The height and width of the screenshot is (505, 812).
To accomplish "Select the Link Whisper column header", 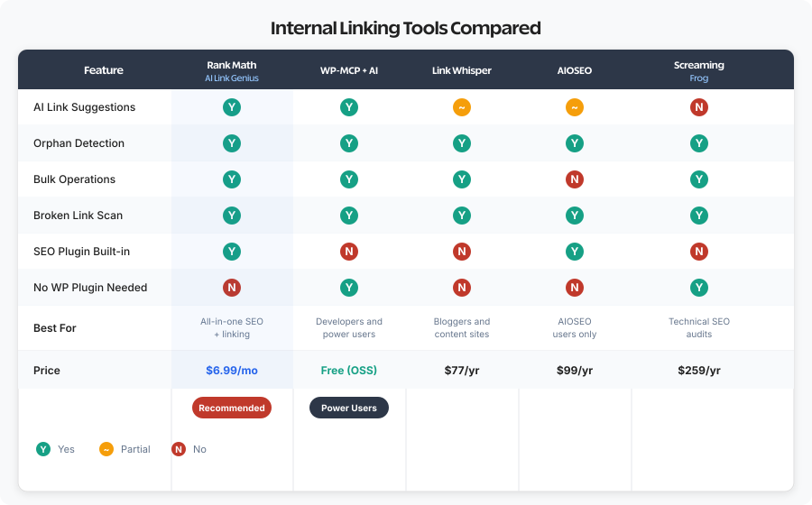I will 462,70.
